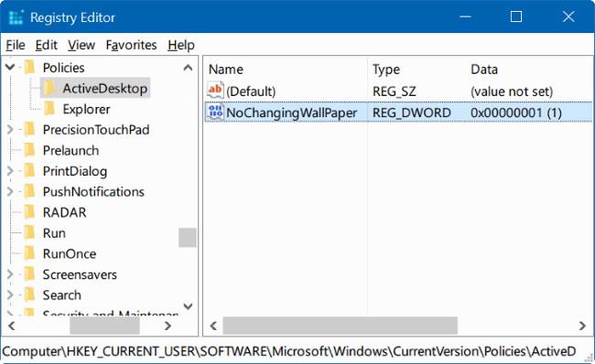Select the Explorer folder icon

49,109
